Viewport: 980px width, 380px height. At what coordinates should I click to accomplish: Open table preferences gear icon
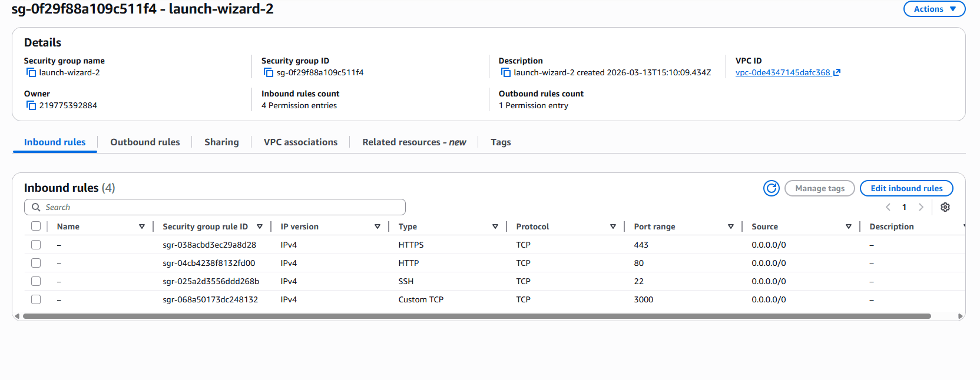coord(945,207)
